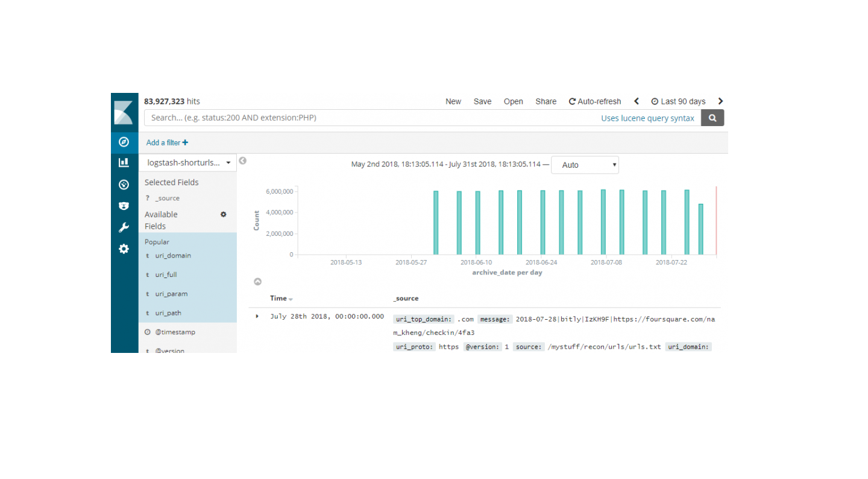Click Save in the top menu
Image resolution: width=868 pixels, height=479 pixels.
tap(482, 101)
